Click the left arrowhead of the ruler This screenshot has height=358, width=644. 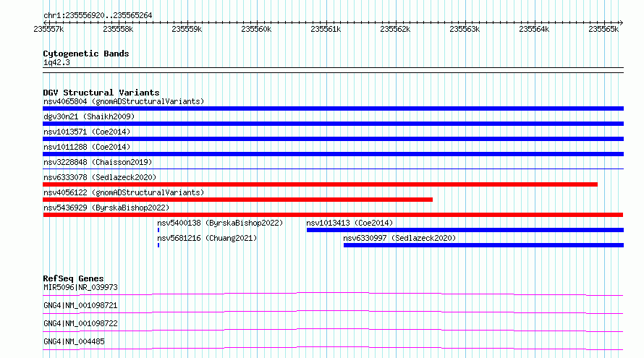pyautogui.click(x=45, y=22)
